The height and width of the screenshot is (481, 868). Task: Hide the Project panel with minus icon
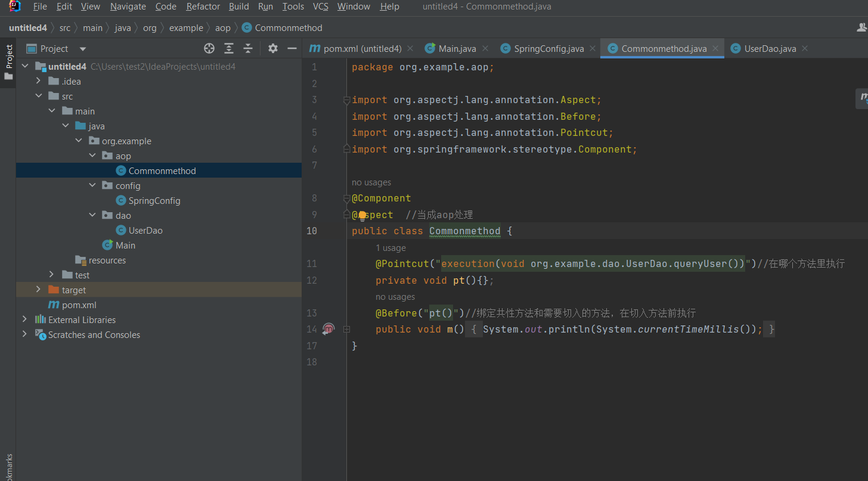click(x=292, y=48)
